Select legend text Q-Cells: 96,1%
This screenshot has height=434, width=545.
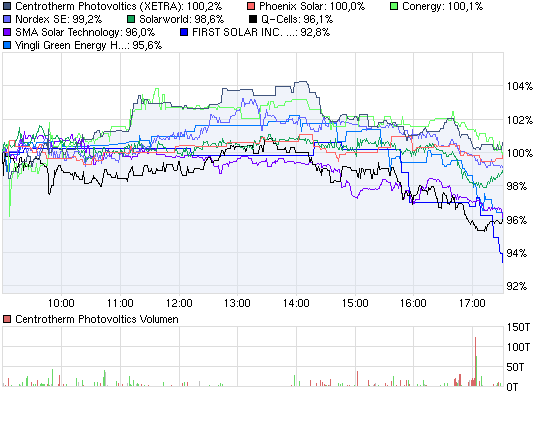(297, 19)
